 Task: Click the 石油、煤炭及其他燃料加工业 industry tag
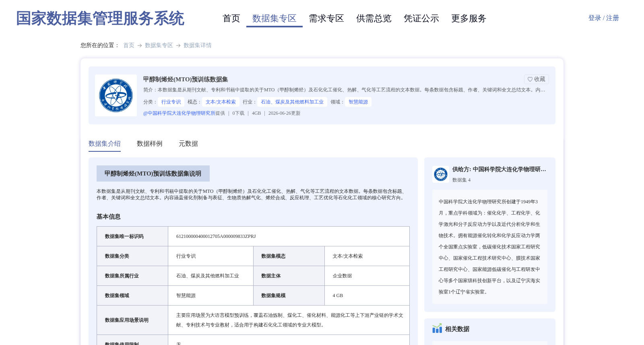pos(292,102)
